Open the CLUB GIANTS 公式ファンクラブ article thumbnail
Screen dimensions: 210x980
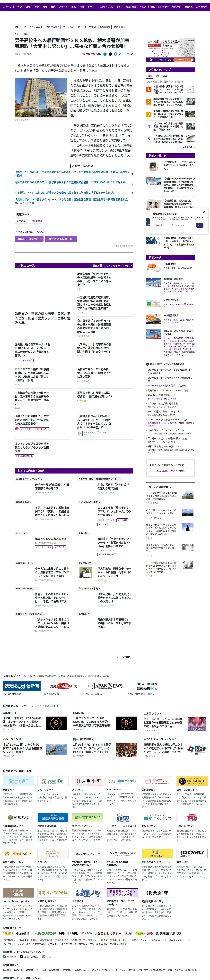pos(127,724)
